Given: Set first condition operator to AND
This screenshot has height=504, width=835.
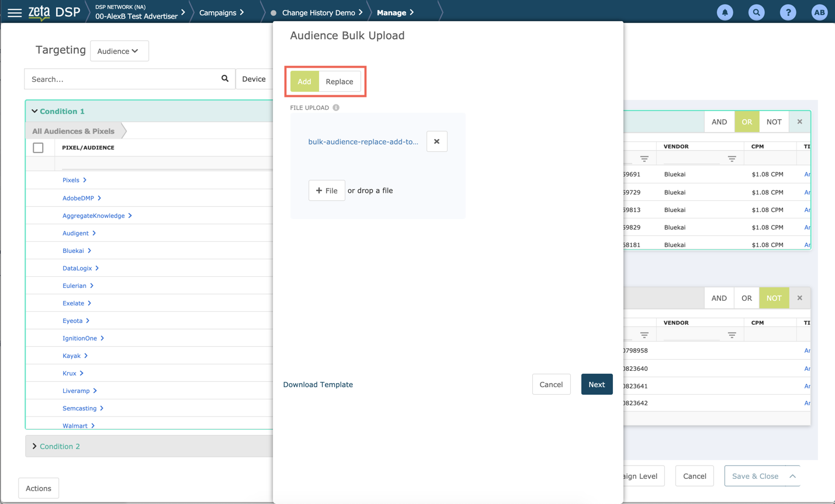Looking at the screenshot, I should point(719,122).
